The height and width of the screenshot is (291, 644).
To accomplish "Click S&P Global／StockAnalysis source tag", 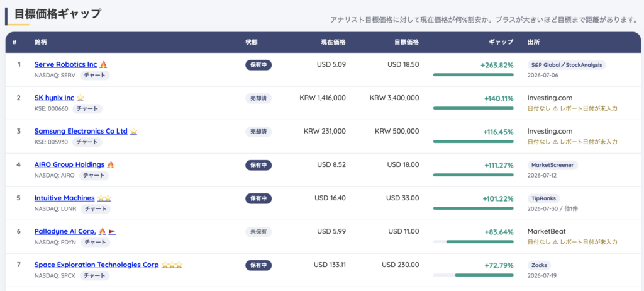I will [x=567, y=65].
